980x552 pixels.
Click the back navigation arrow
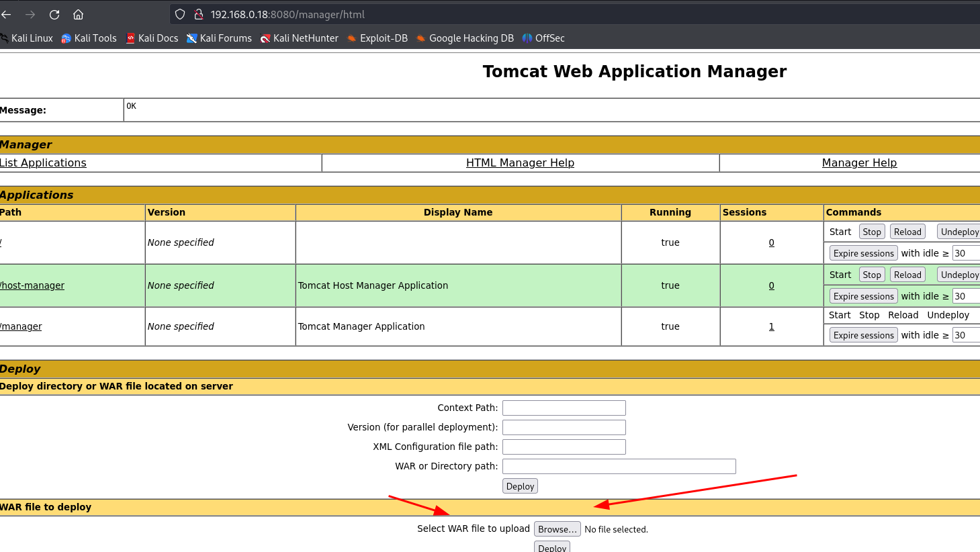coord(6,14)
